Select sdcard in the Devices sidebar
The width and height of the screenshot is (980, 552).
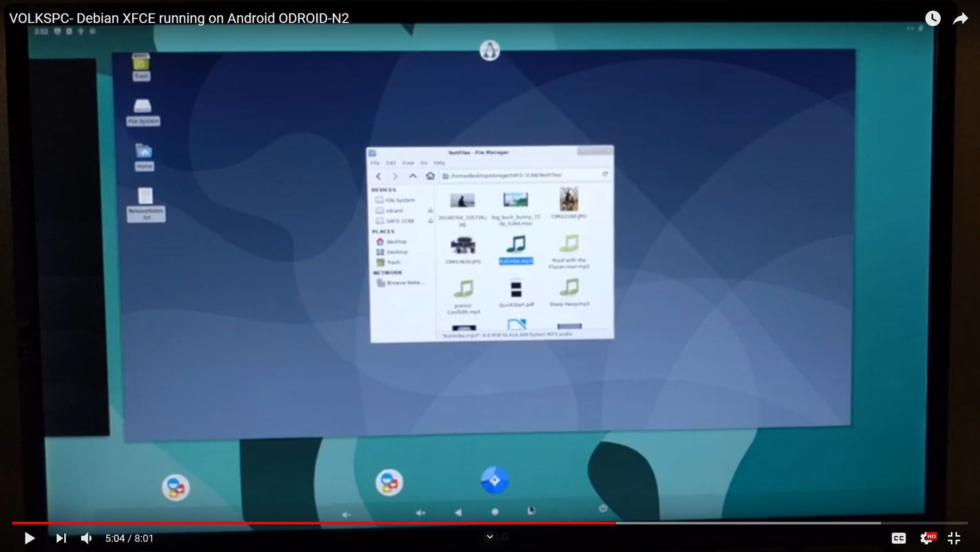[390, 210]
